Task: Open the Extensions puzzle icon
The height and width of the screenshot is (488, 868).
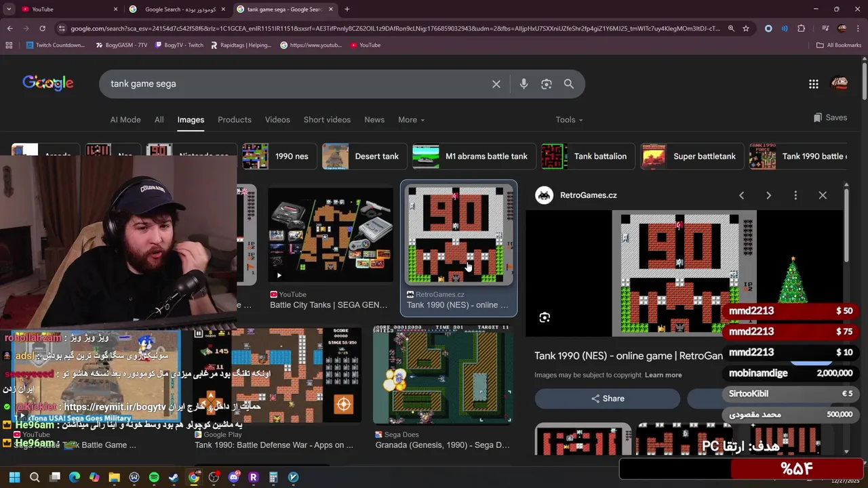Action: (x=802, y=28)
